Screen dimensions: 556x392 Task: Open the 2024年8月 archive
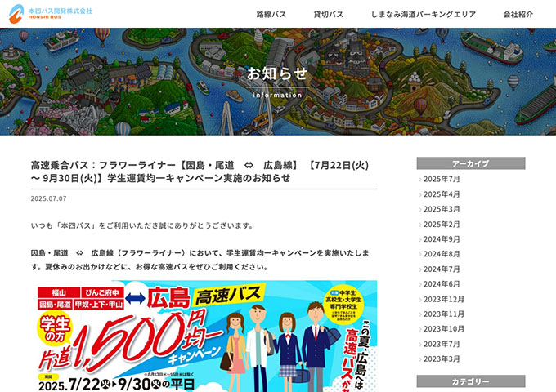[x=442, y=254]
